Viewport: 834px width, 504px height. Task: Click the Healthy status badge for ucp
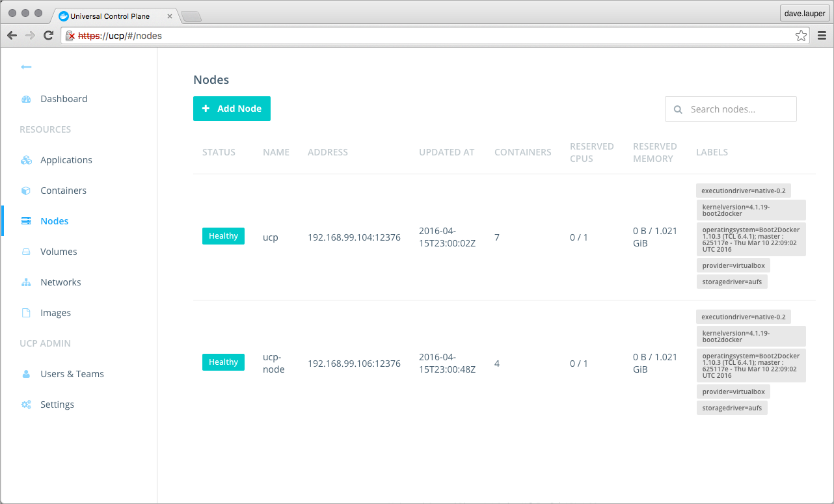223,236
